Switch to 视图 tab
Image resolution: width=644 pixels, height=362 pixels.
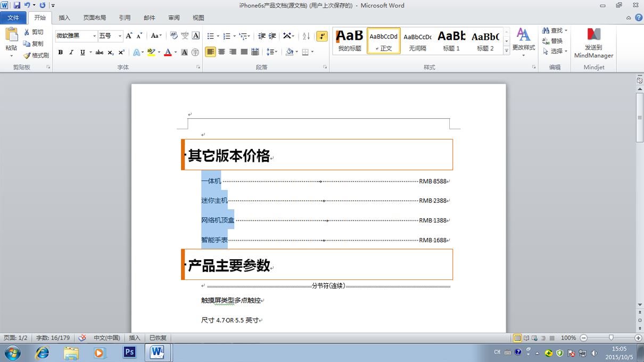[x=199, y=18]
